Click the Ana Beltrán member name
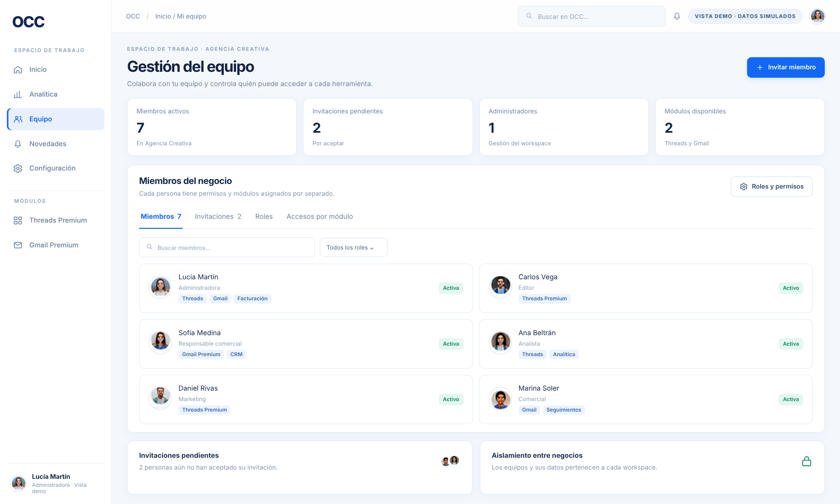 [537, 333]
